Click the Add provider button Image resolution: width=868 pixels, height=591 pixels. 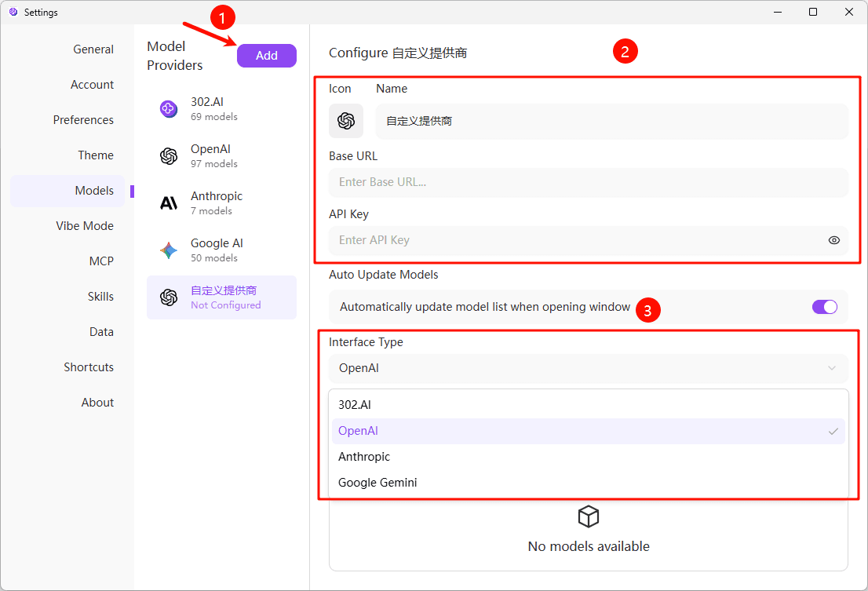266,55
